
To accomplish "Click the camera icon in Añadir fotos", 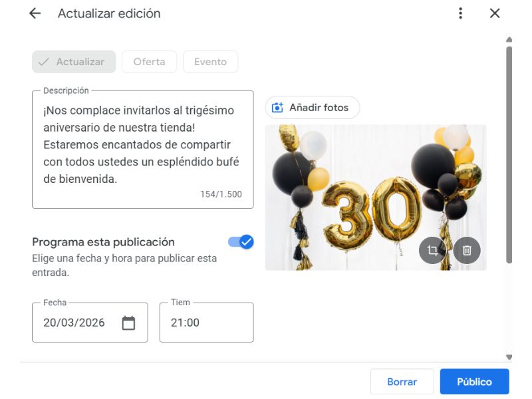I will click(x=277, y=108).
